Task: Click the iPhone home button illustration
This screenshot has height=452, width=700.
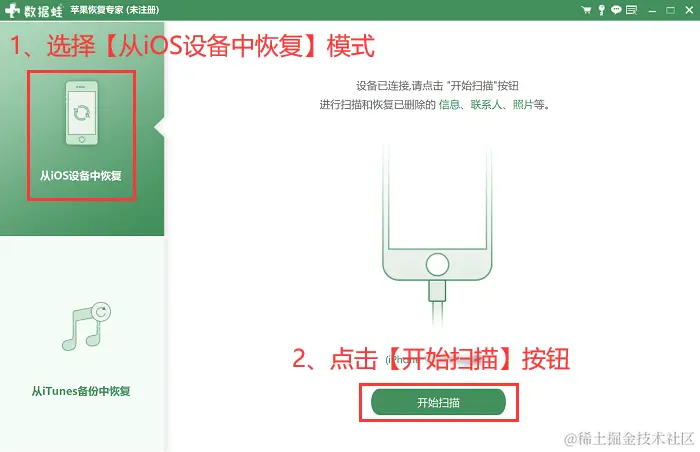Action: [x=438, y=264]
